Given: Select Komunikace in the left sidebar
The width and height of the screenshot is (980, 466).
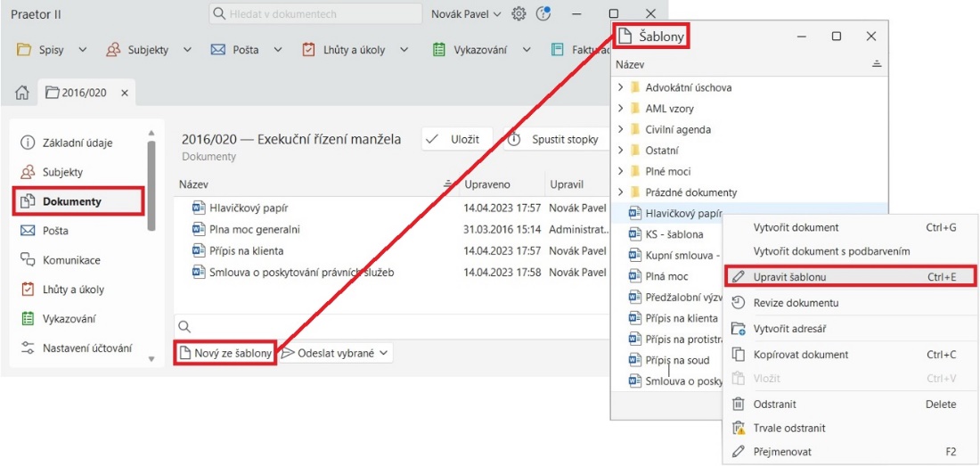Looking at the screenshot, I should tap(70, 260).
